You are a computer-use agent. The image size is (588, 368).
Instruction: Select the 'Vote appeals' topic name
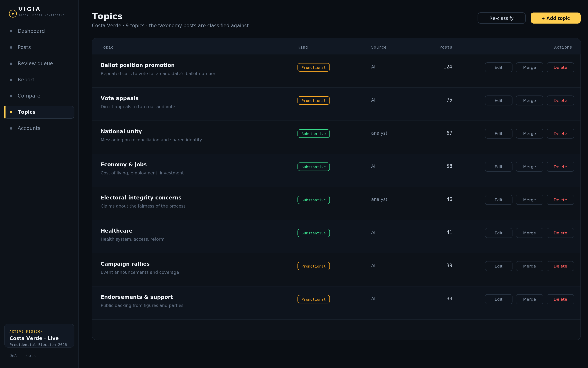point(120,98)
